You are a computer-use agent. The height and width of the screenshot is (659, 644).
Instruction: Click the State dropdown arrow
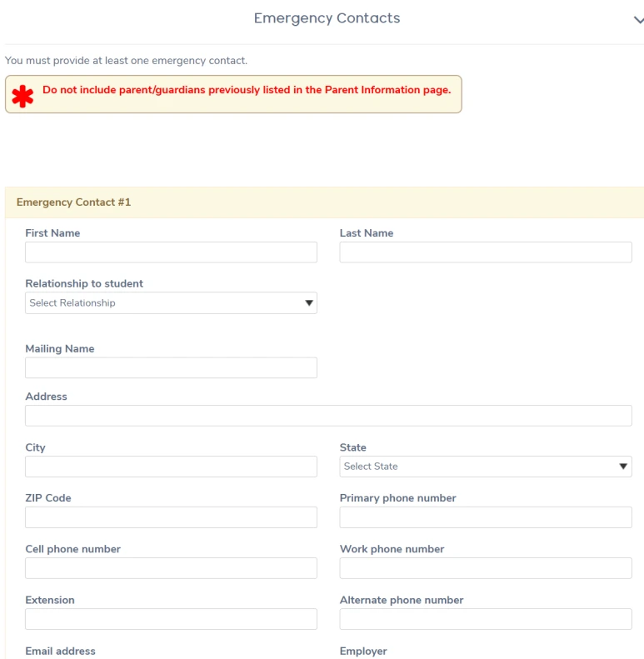coord(623,467)
